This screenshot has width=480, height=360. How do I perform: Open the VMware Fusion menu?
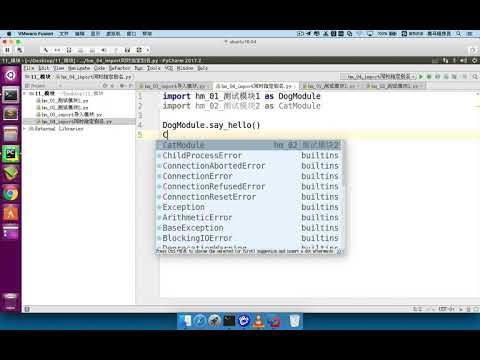click(36, 34)
